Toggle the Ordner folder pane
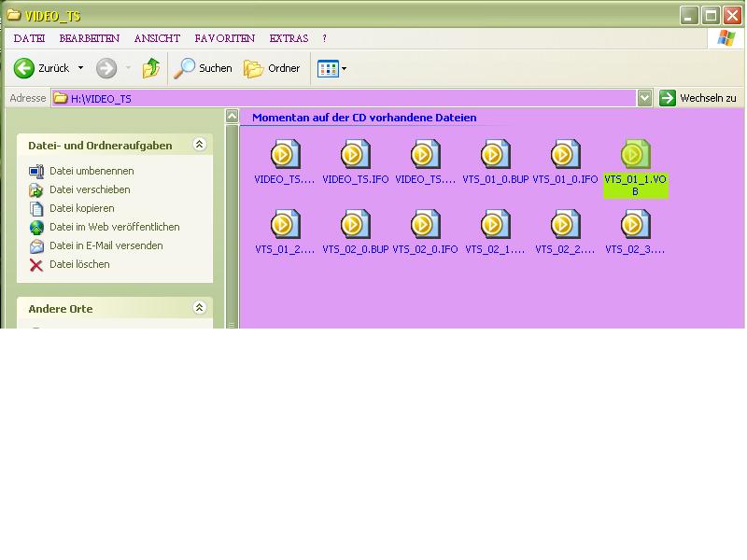Image resolution: width=747 pixels, height=560 pixels. 272,68
